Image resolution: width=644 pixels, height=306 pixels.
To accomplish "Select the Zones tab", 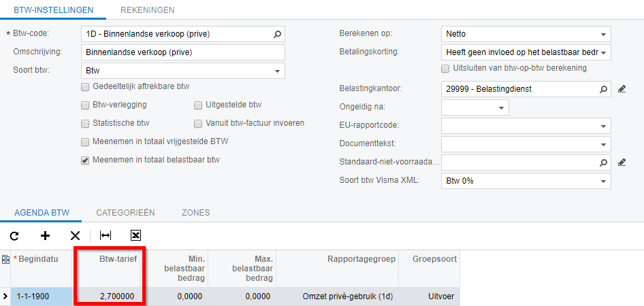I will click(x=195, y=212).
